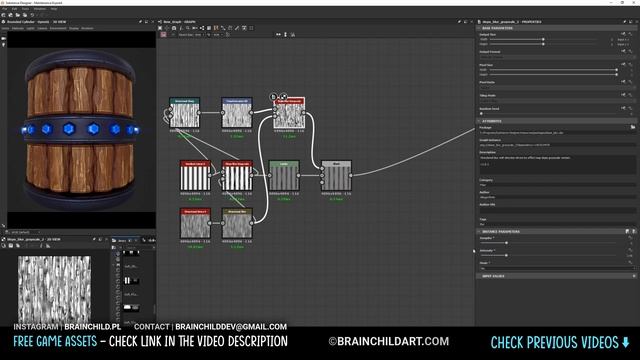Click the package folder icon in Attributes
The width and height of the screenshot is (640, 360).
click(633, 127)
